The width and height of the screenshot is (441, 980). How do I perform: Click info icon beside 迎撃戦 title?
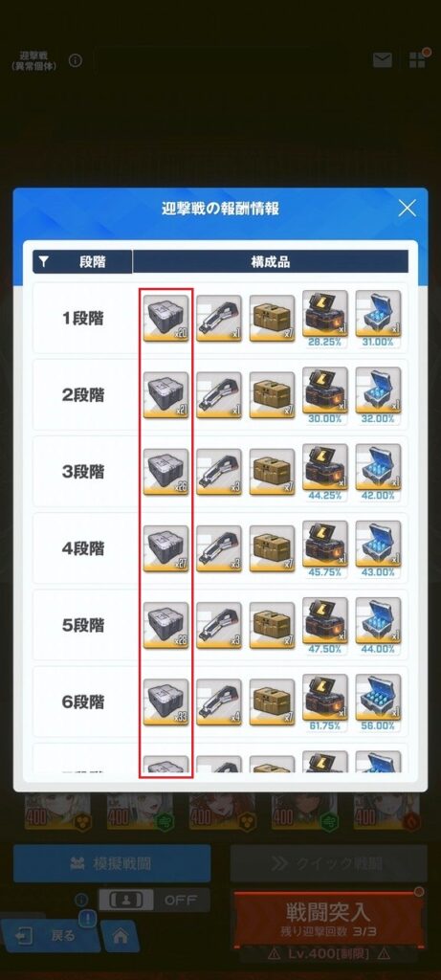(x=75, y=60)
